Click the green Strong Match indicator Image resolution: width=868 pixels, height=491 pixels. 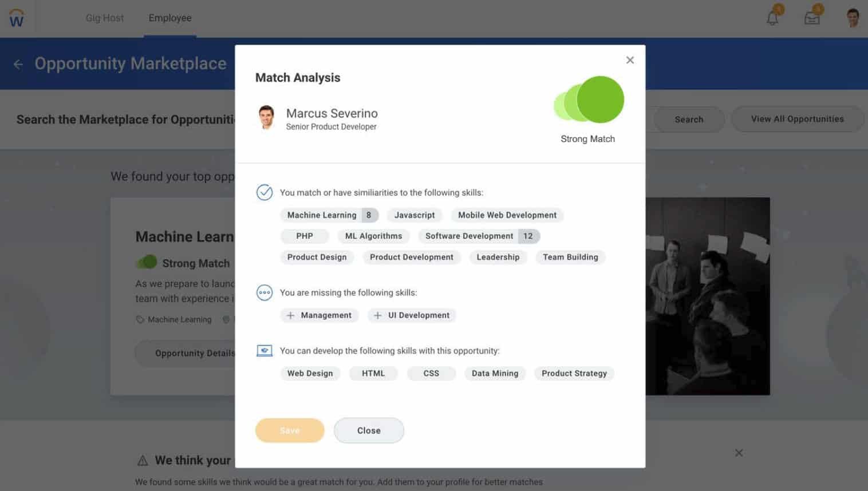point(588,100)
